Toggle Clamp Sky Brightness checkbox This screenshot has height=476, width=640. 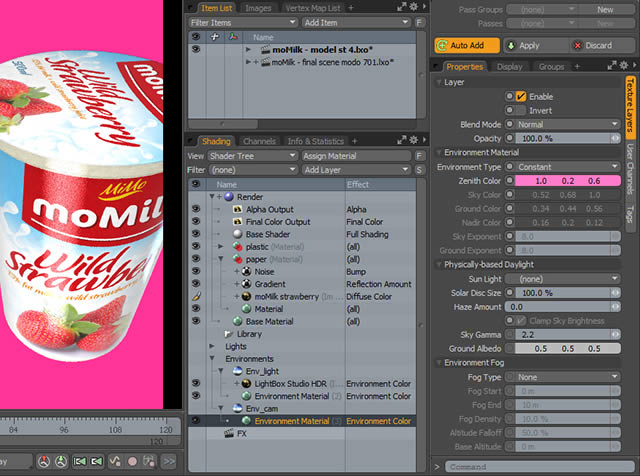[521, 320]
